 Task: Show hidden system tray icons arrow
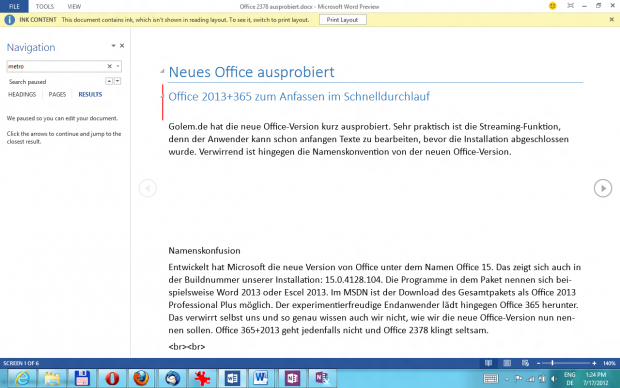507,379
